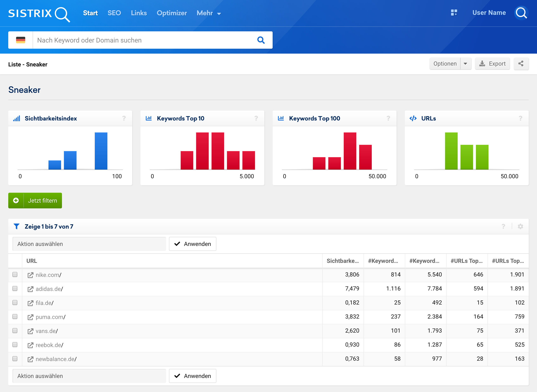Go to the Optimizer tab
Image resolution: width=537 pixels, height=392 pixels.
(172, 13)
